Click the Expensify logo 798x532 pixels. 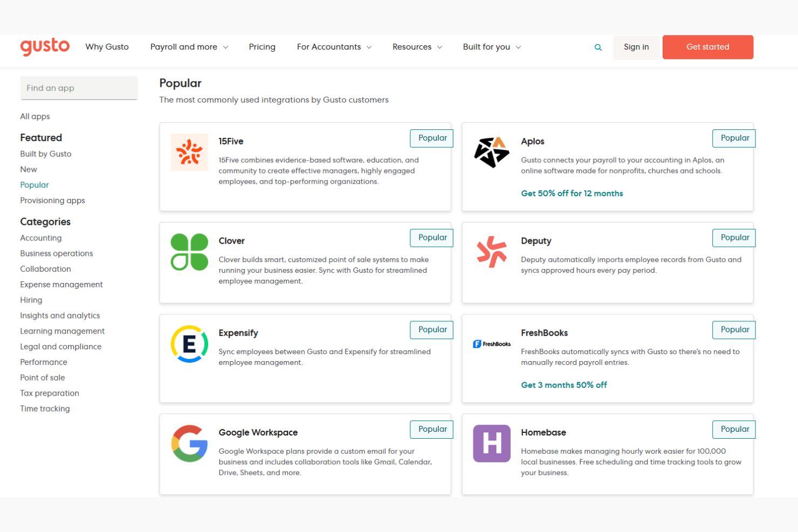(x=189, y=343)
